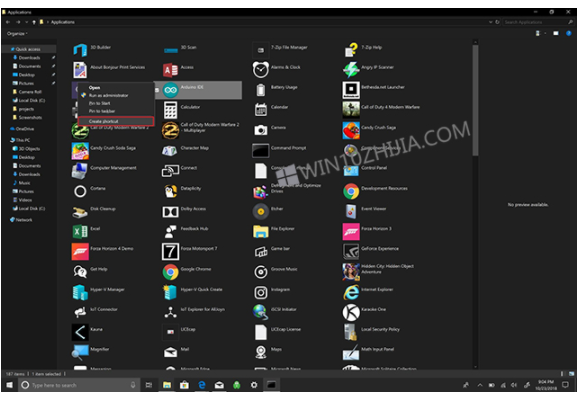Click Create shortcut in context menu
Screen dimensions: 578x399
116,121
